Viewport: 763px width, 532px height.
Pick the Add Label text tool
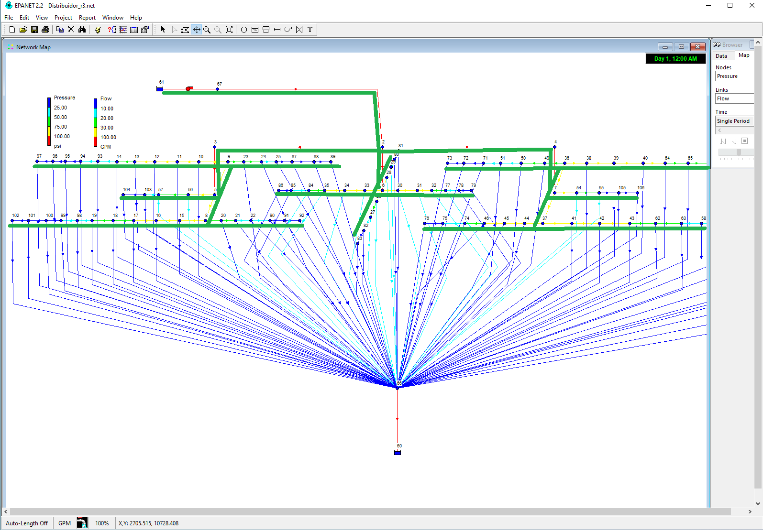tap(310, 30)
